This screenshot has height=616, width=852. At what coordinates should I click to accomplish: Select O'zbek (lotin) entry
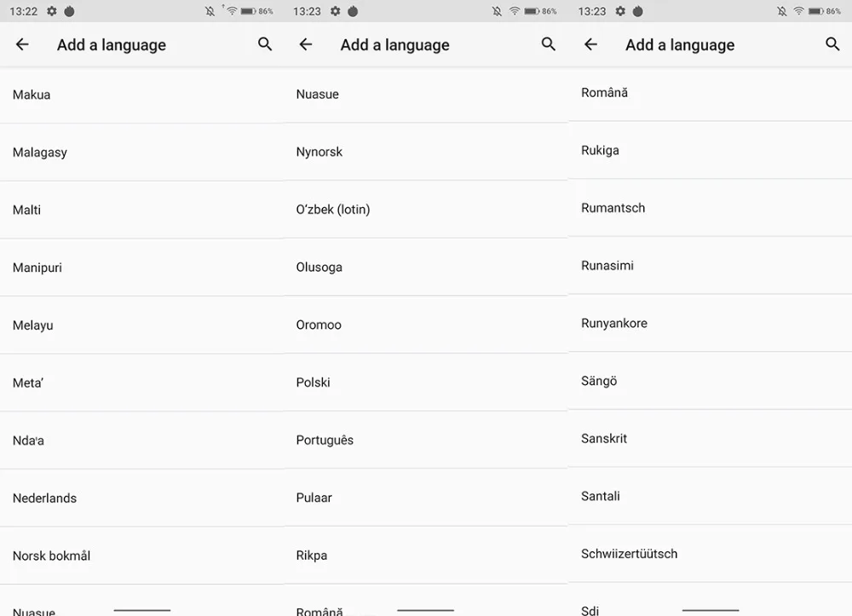[x=426, y=209]
